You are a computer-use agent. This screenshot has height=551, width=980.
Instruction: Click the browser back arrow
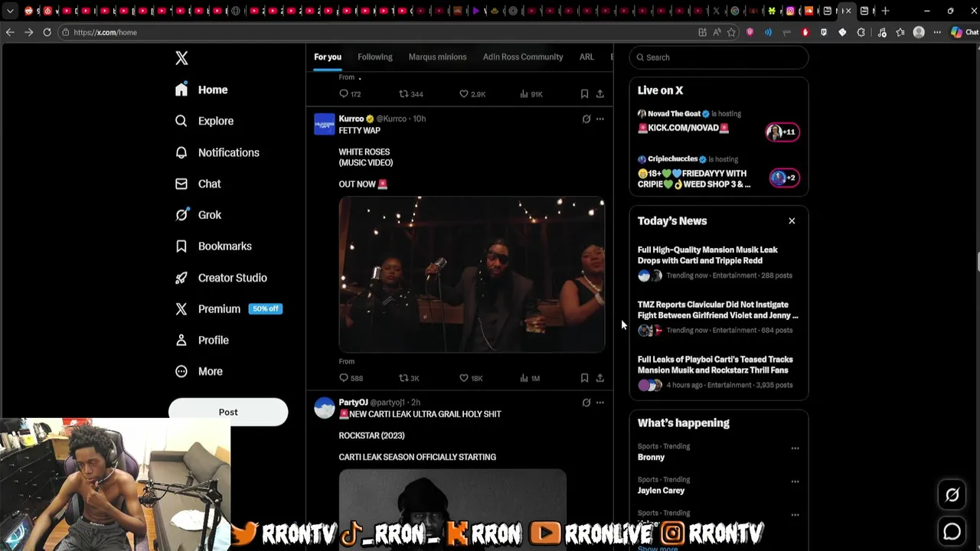(10, 32)
